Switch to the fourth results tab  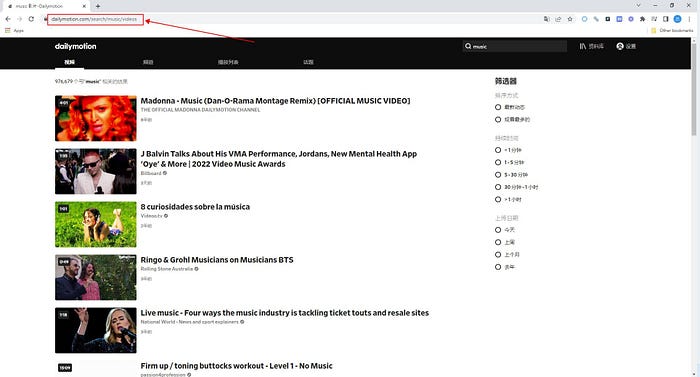(308, 62)
